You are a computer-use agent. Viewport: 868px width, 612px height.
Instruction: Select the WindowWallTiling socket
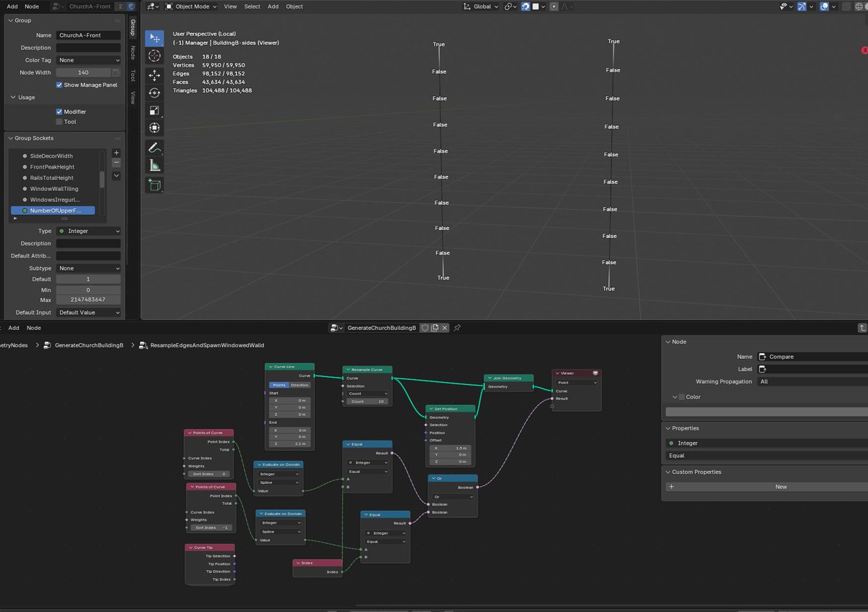pyautogui.click(x=54, y=189)
